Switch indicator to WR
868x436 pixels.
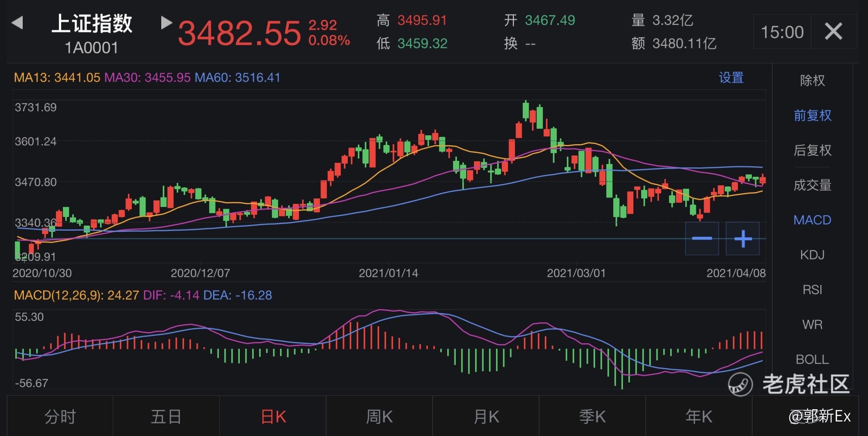812,325
